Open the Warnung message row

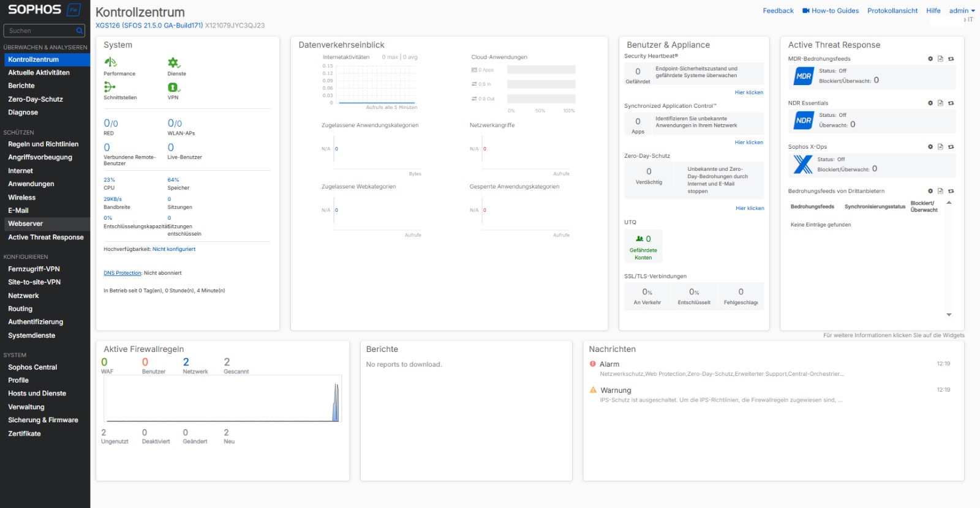click(770, 395)
